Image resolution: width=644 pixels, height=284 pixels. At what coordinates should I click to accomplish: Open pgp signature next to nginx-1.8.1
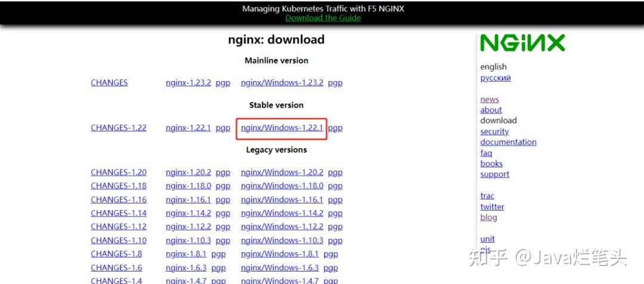point(218,254)
